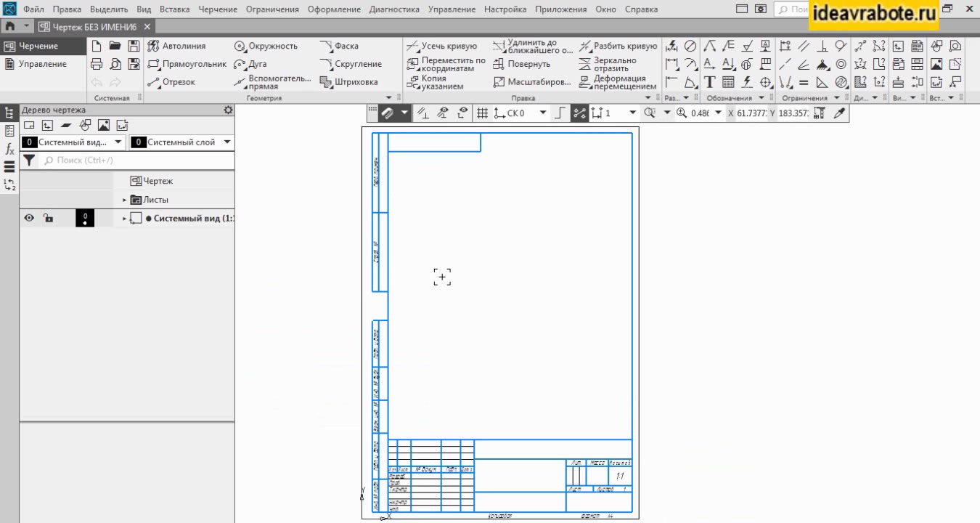Image resolution: width=980 pixels, height=523 pixels.
Task: Click the filter funnel in drawing tree
Action: tap(29, 161)
